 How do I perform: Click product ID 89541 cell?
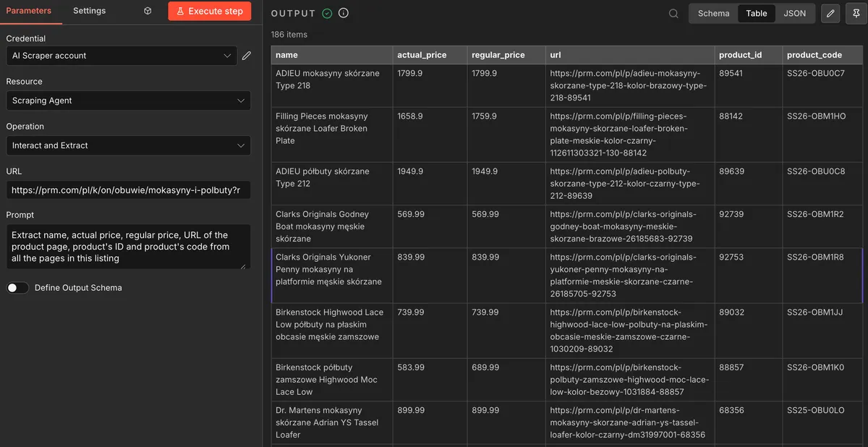pyautogui.click(x=748, y=85)
